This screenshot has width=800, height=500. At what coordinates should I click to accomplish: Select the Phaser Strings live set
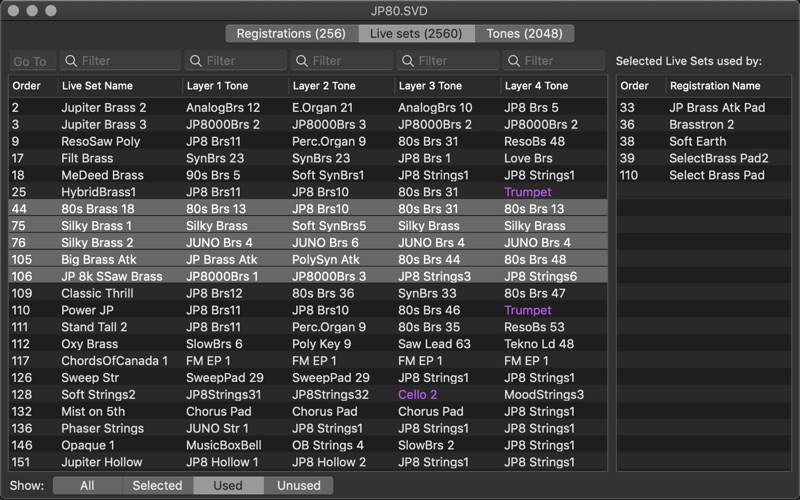[x=308, y=428]
